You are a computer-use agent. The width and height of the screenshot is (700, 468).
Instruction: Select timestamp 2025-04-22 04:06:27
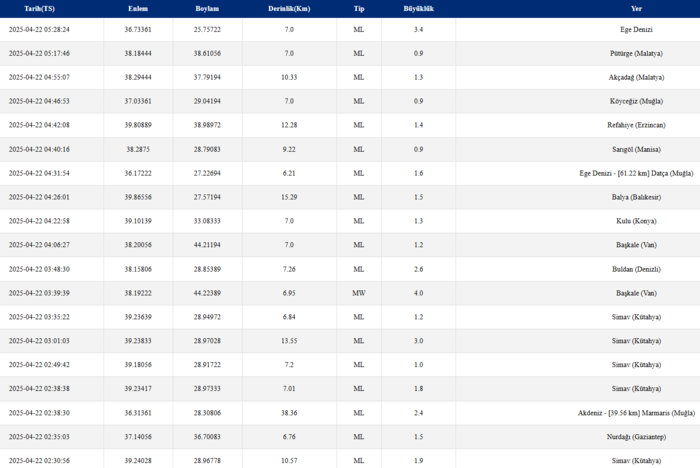[39, 245]
